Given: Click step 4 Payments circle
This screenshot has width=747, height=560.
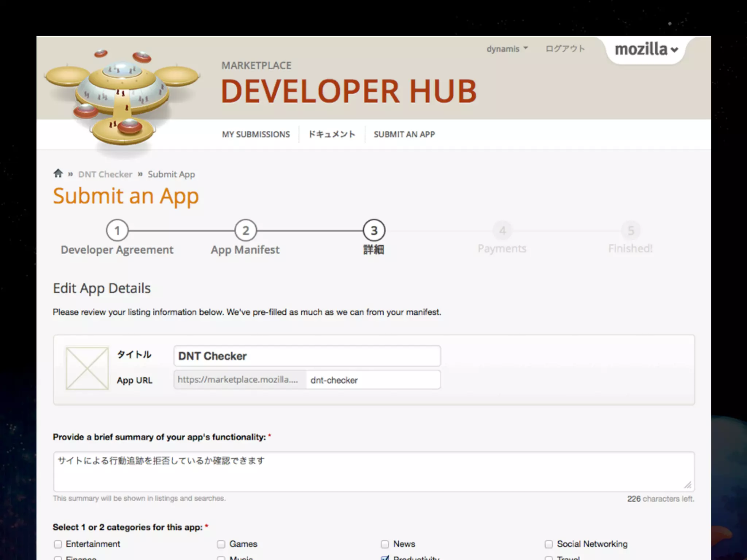Looking at the screenshot, I should (x=502, y=230).
